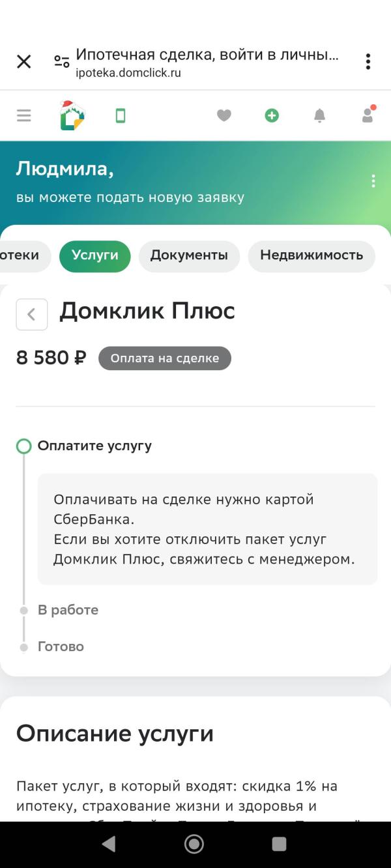
Task: Tap the green plus icon to add listing
Action: tap(272, 115)
